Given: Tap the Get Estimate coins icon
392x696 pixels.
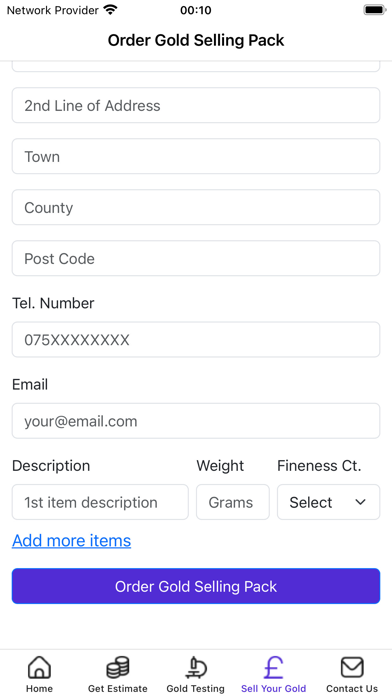Looking at the screenshot, I should [x=118, y=667].
